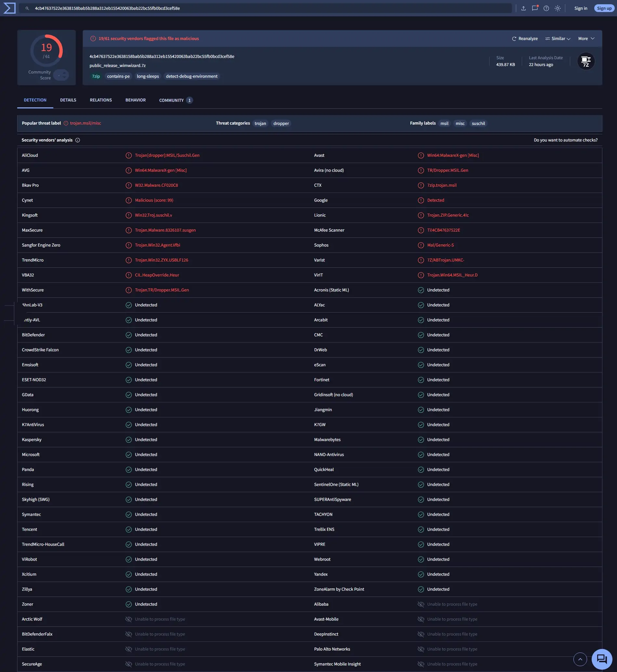Toggle the light/dark theme icon

point(558,8)
